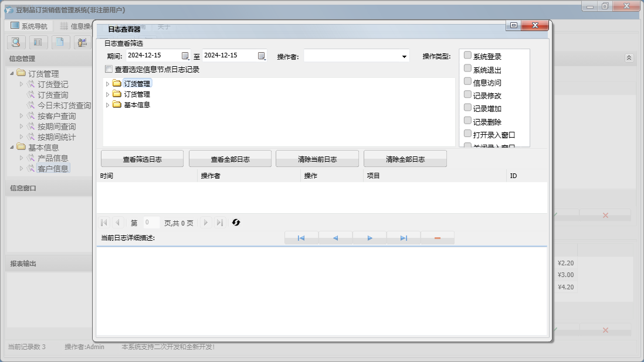Click the ¥2.20 price cell in background
The height and width of the screenshot is (362, 644).
point(565,263)
